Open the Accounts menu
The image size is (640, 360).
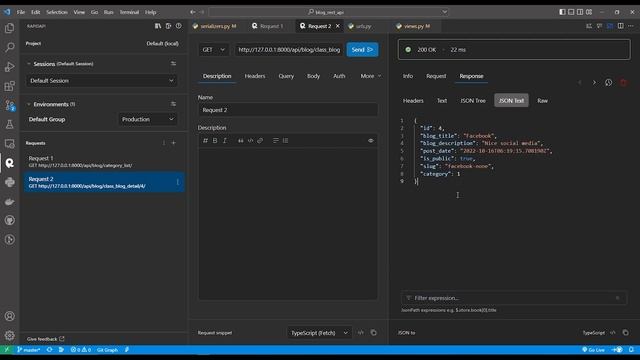coord(9,316)
